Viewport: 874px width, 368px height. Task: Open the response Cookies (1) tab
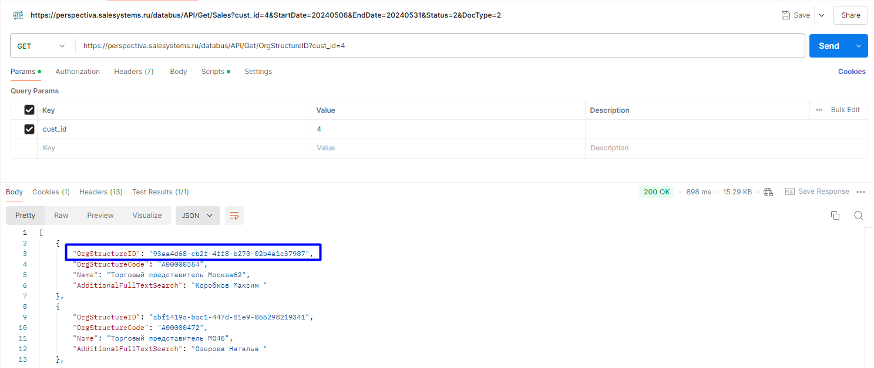(51, 192)
